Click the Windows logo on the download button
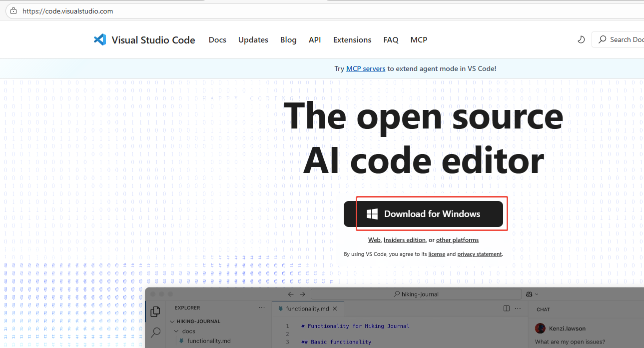This screenshot has height=348, width=644. (372, 214)
